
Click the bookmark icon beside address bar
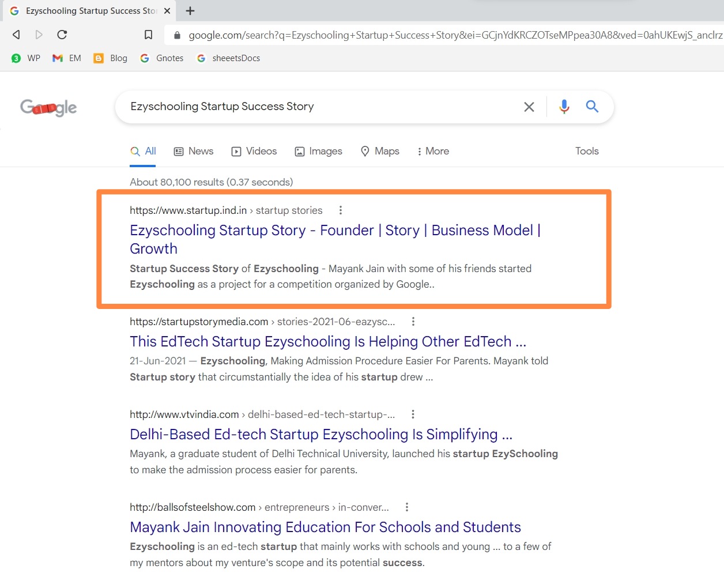tap(148, 35)
